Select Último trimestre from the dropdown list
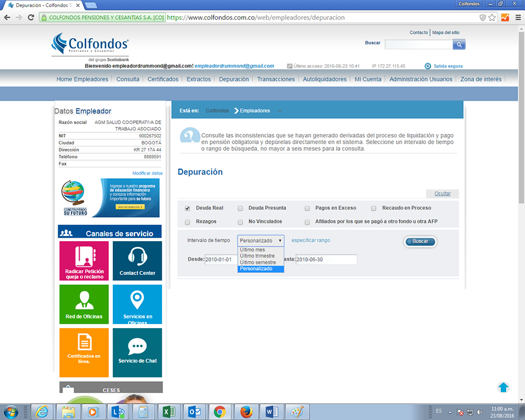 click(x=258, y=256)
